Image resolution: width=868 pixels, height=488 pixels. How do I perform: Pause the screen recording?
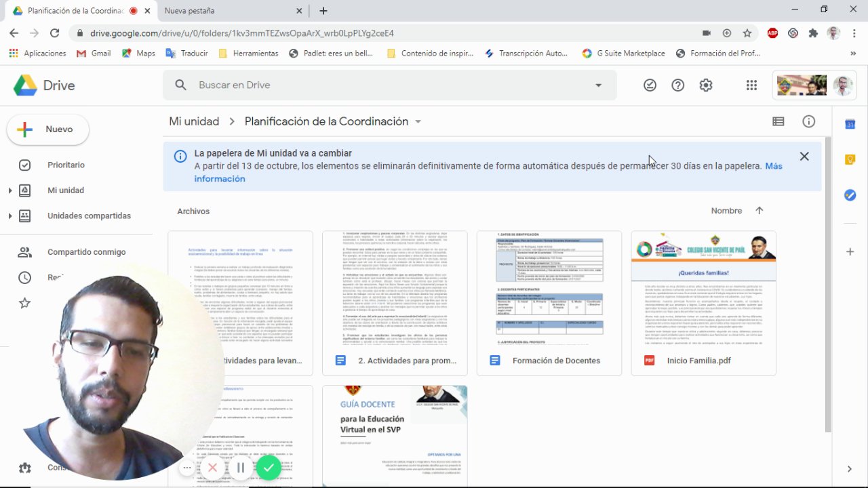[241, 468]
